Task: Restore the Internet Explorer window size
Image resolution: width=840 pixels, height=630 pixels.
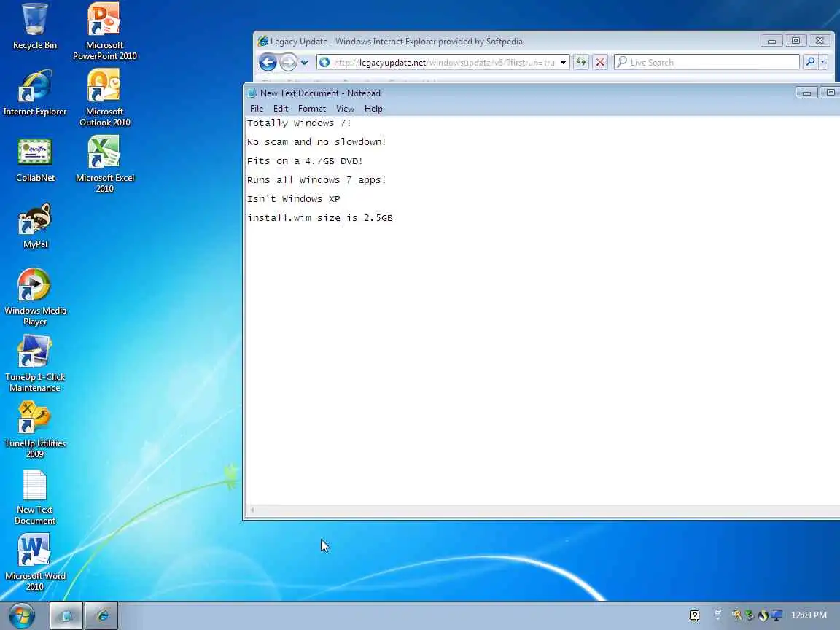Action: (x=796, y=41)
